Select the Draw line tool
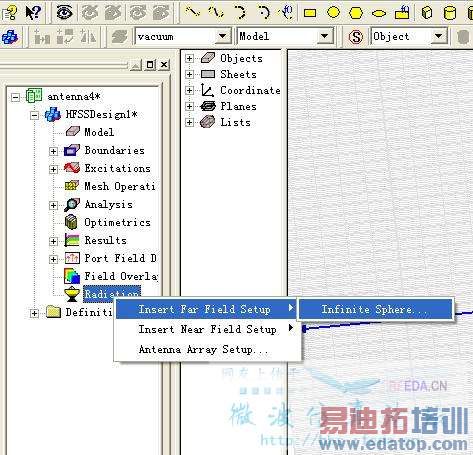This screenshot has width=473, height=455. [193, 12]
